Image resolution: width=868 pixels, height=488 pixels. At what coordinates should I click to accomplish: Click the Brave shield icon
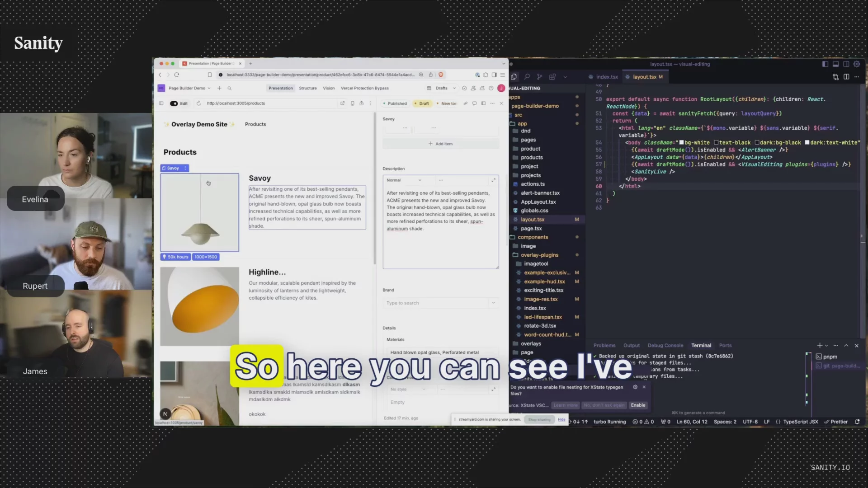(441, 75)
